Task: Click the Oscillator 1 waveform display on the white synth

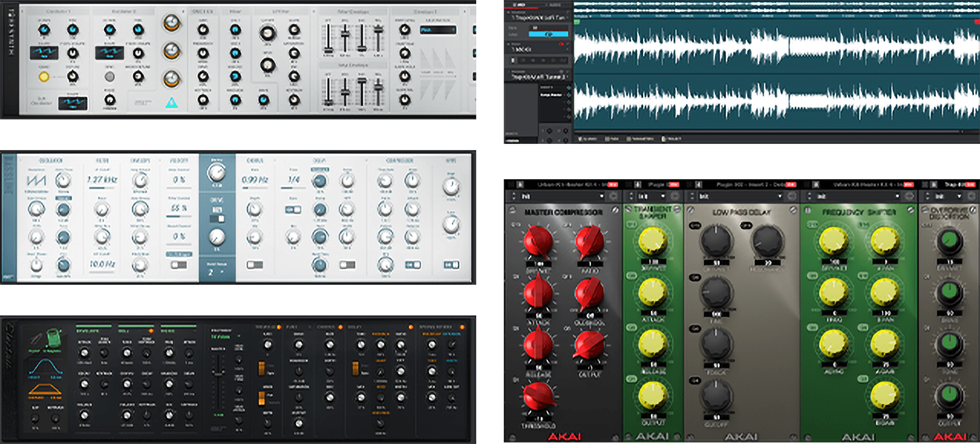Action: (x=44, y=53)
